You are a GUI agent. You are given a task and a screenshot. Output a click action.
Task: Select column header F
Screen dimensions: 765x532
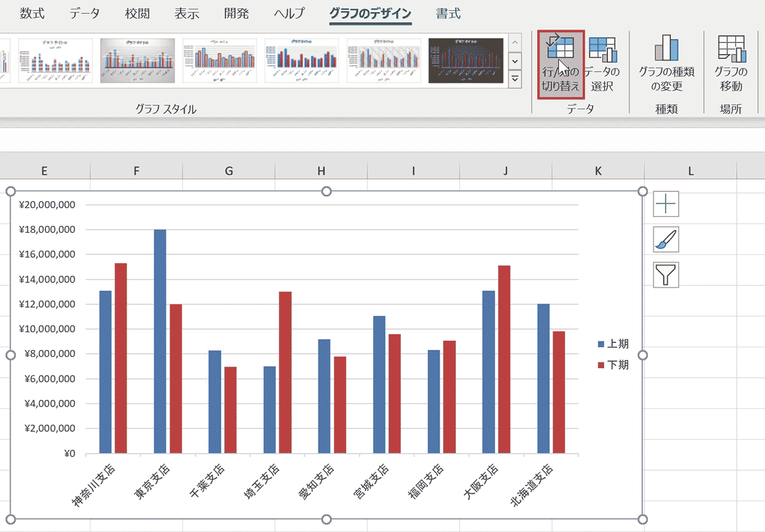137,171
